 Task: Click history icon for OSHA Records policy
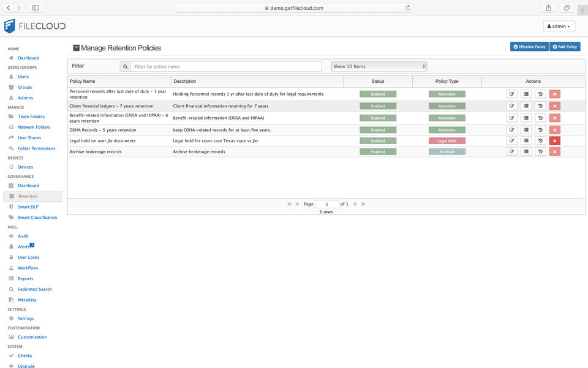pos(540,130)
